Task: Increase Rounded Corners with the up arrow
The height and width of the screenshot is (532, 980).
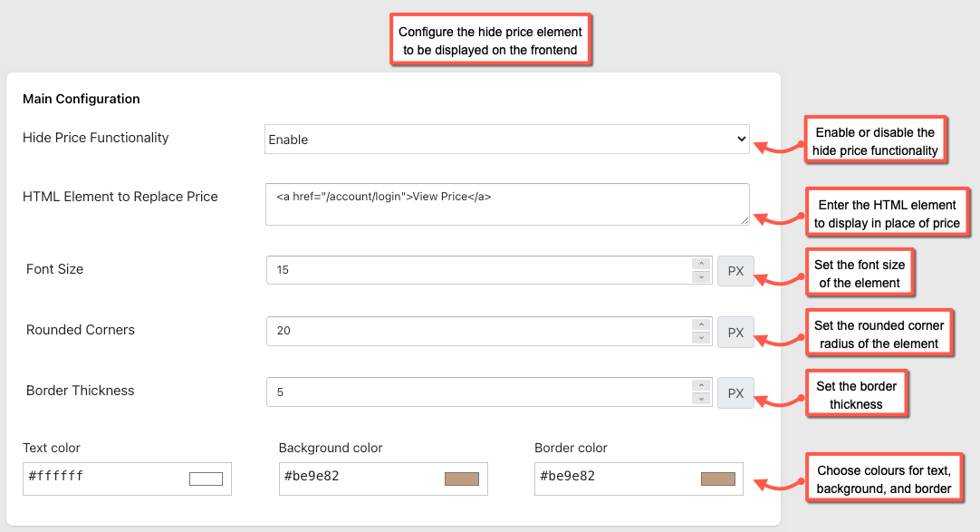Action: [701, 324]
